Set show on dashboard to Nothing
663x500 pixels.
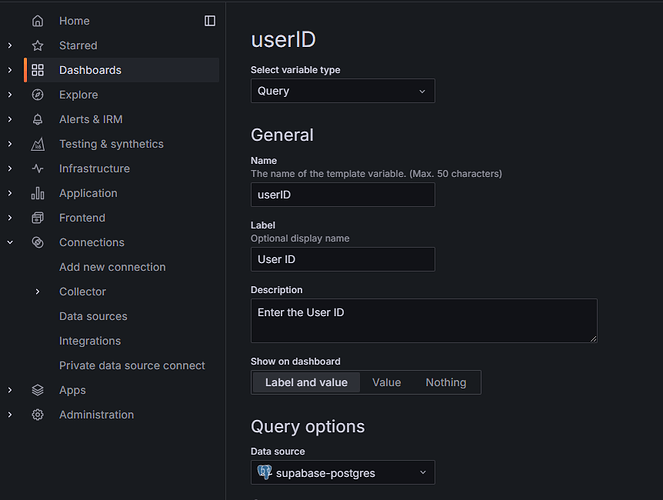[x=445, y=382]
